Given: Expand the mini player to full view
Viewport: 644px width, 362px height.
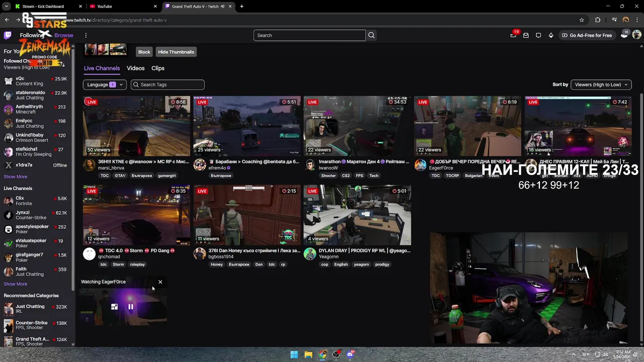Looking at the screenshot, I should pyautogui.click(x=114, y=307).
